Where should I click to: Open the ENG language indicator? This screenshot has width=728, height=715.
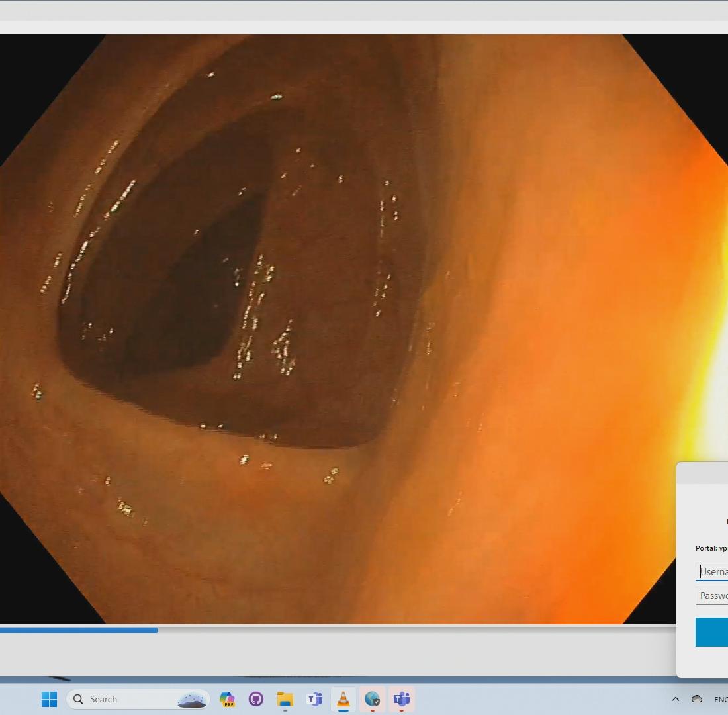pyautogui.click(x=721, y=700)
